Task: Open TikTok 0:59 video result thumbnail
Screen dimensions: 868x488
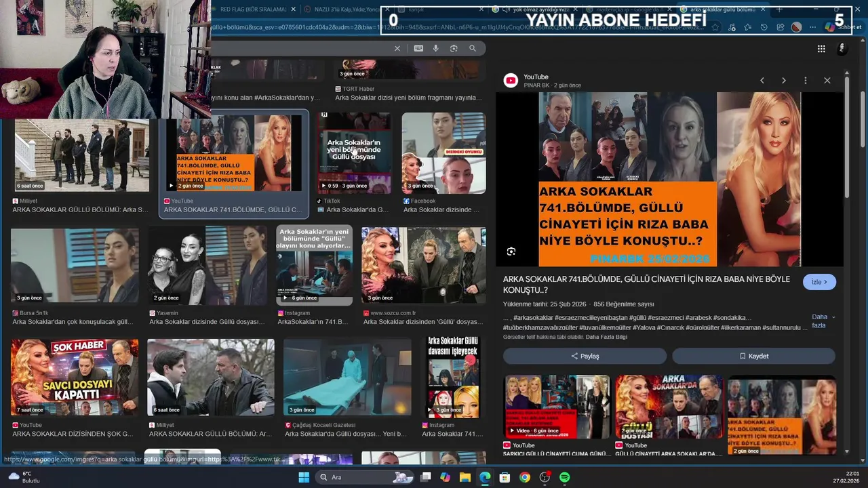Action: coord(353,152)
